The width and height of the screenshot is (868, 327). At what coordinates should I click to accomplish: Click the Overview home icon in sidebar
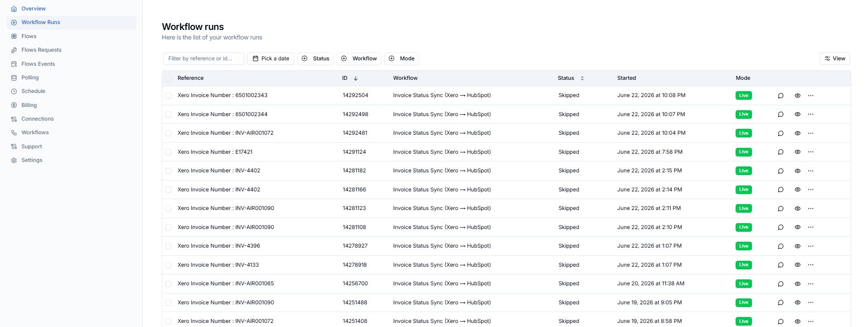point(14,9)
